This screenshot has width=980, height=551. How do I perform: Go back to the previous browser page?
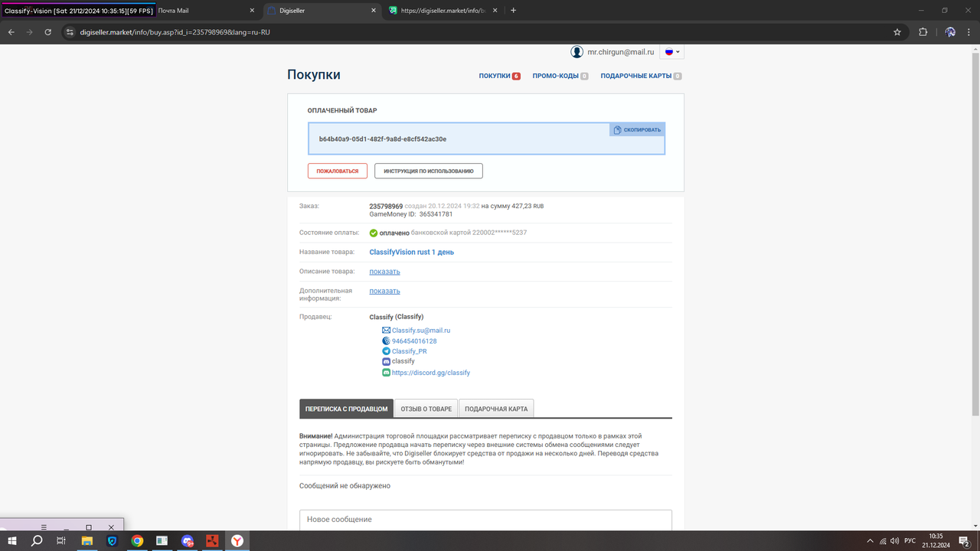click(11, 32)
